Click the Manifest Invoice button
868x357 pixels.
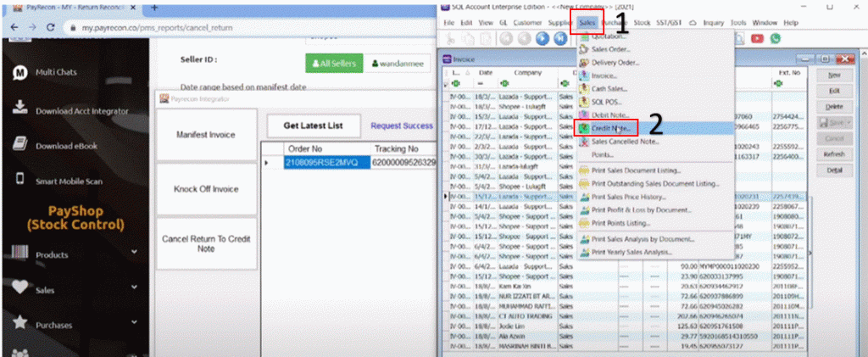[207, 135]
